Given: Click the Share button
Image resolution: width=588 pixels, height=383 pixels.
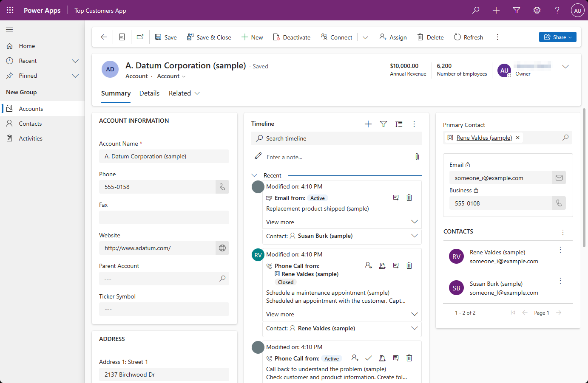Looking at the screenshot, I should click(x=558, y=37).
